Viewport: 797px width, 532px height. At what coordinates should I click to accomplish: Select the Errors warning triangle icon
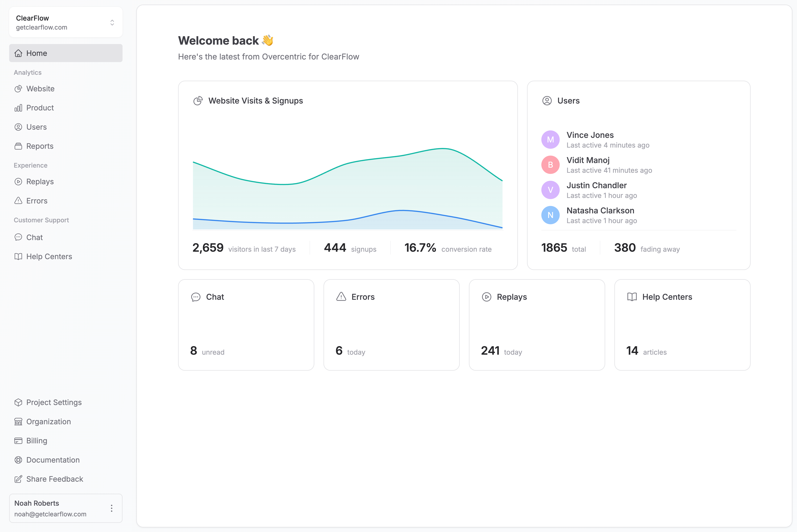(18, 201)
